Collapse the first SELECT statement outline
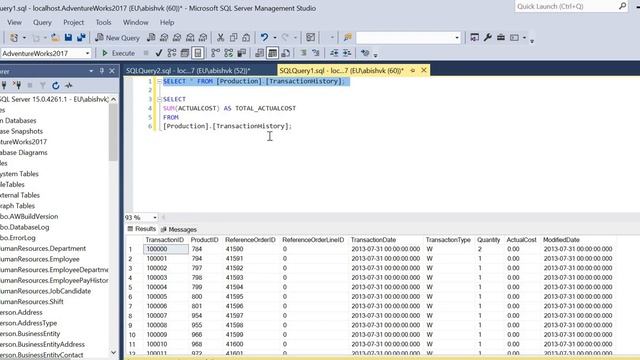 pyautogui.click(x=160, y=81)
